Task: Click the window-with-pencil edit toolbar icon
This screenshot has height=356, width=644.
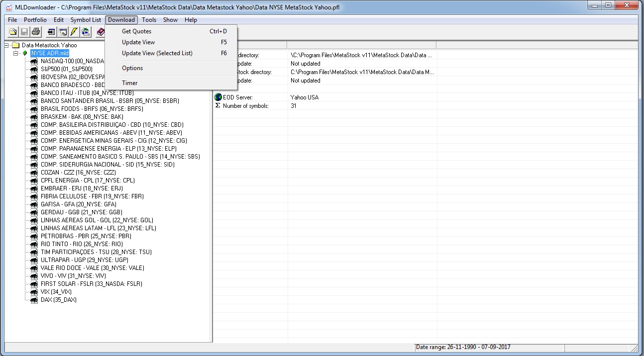Action: click(63, 32)
